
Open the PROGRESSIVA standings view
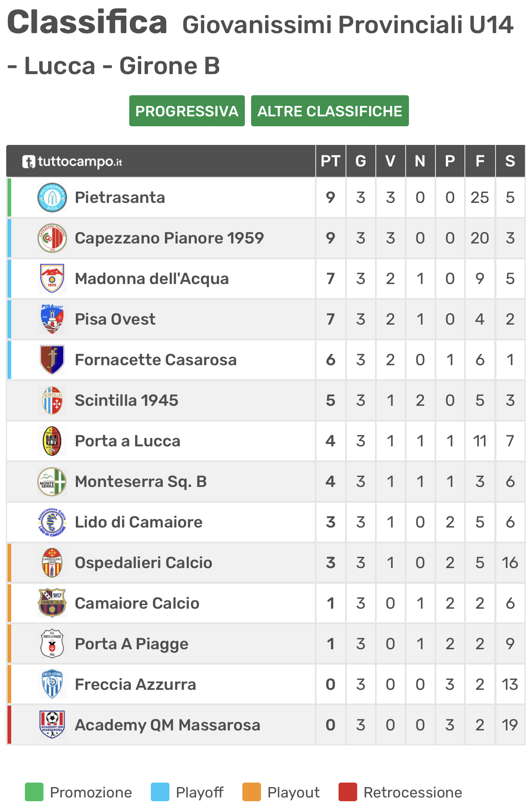coord(187,111)
